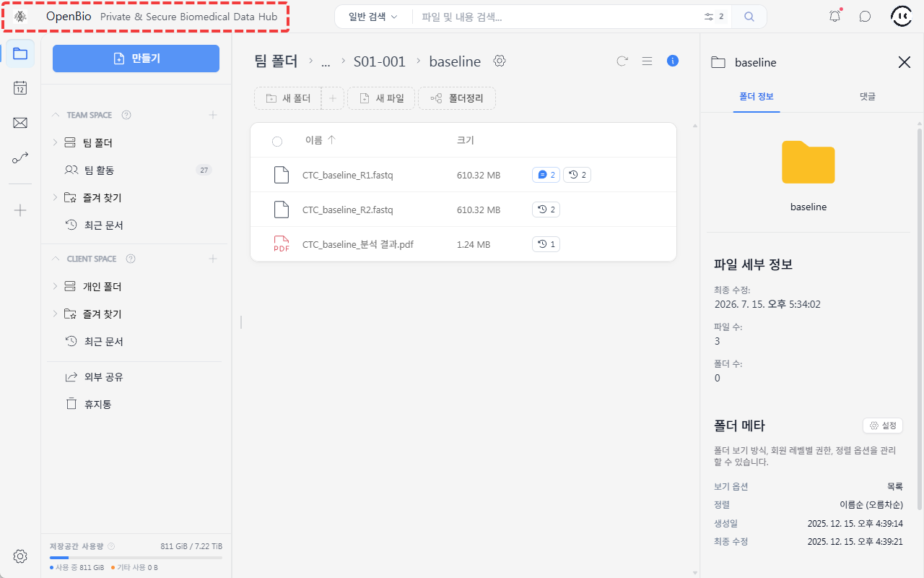The width and height of the screenshot is (924, 578).
Task: Expand CLIENT SPACE 즐겨 찾기 node
Action: 55,314
